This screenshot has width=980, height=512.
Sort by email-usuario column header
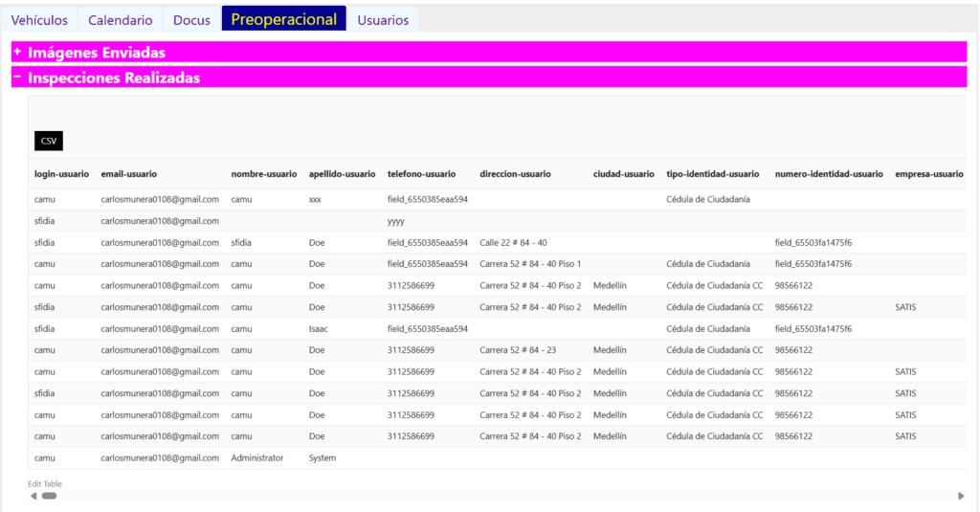coord(129,174)
